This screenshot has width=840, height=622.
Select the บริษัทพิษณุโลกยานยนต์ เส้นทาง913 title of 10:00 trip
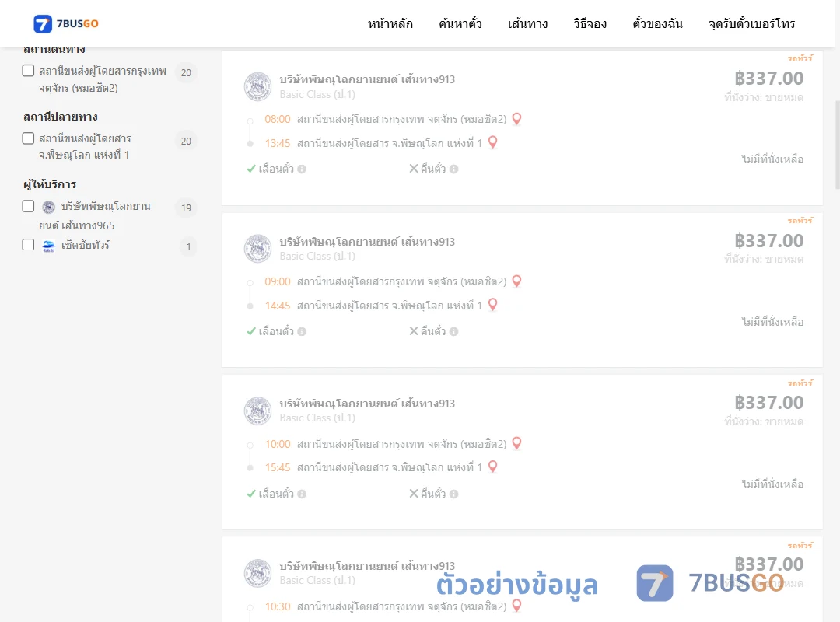pyautogui.click(x=367, y=404)
